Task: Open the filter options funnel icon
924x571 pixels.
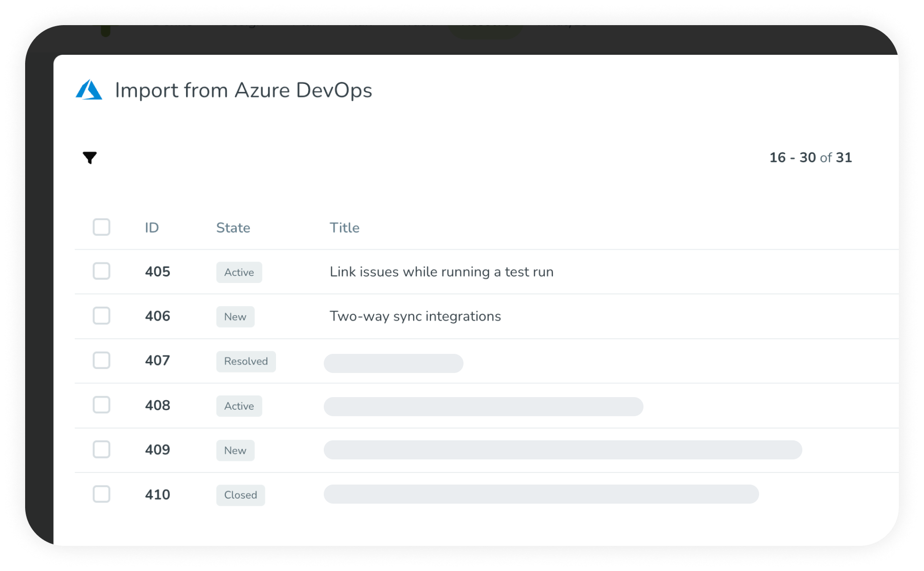Action: (x=89, y=158)
